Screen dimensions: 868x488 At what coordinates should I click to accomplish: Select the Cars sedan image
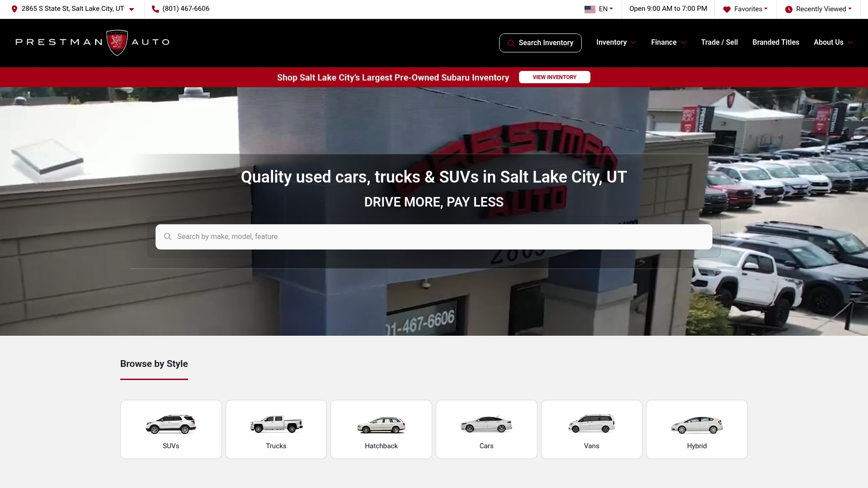click(x=486, y=424)
